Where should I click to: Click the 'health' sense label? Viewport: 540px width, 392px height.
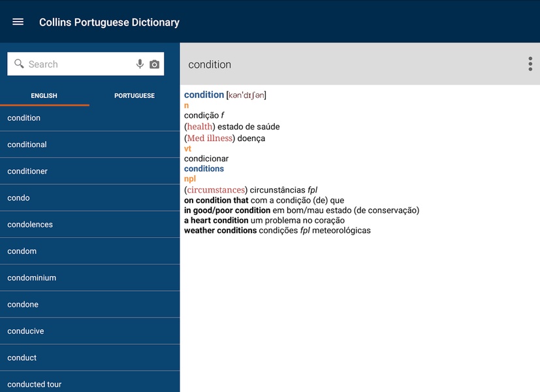point(200,127)
